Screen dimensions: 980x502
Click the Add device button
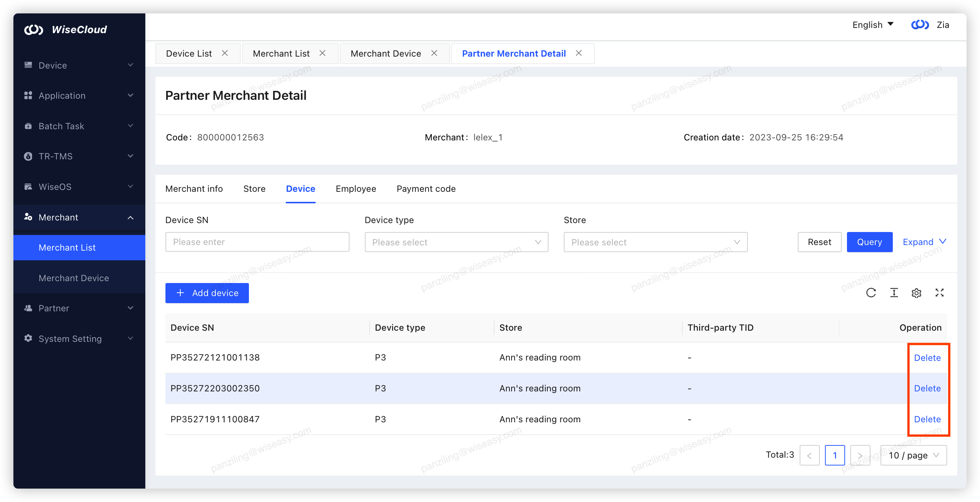pyautogui.click(x=207, y=293)
